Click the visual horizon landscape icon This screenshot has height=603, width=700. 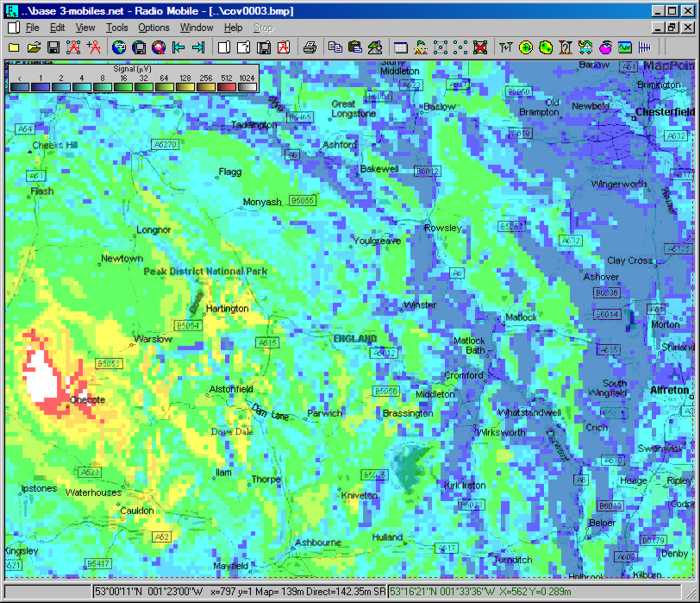pos(625,47)
